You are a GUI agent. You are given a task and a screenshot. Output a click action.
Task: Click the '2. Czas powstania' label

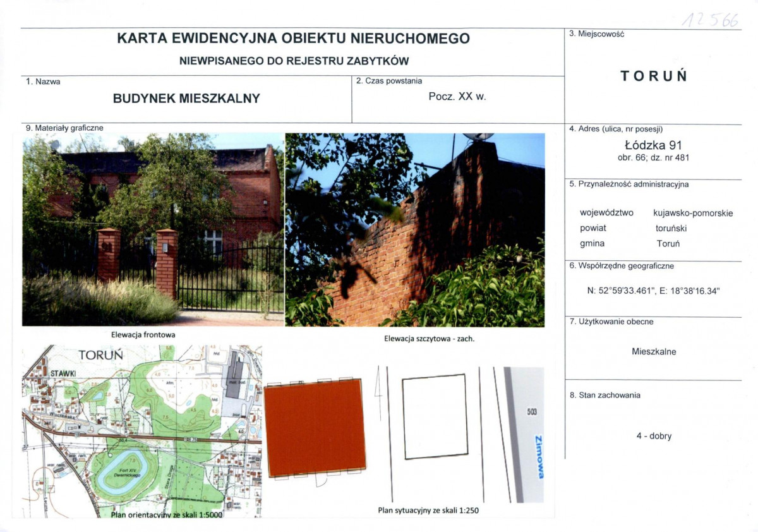[389, 81]
